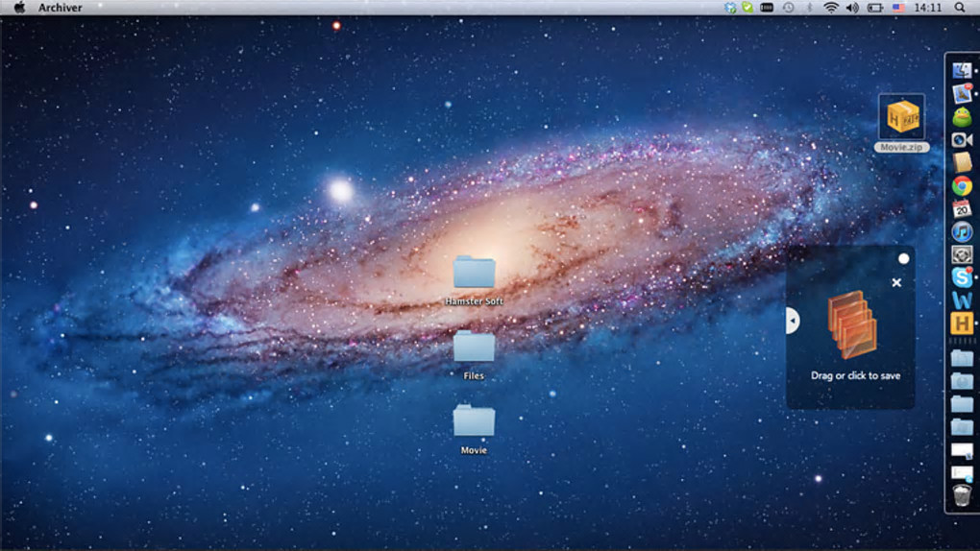Image resolution: width=980 pixels, height=551 pixels.
Task: Open Spotlight search magnifier
Action: point(960,8)
